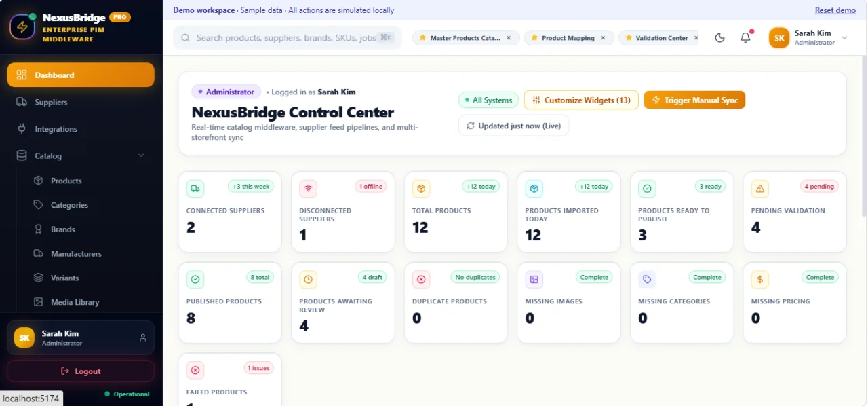Click the Failed Products error icon
The width and height of the screenshot is (868, 406).
tap(195, 370)
